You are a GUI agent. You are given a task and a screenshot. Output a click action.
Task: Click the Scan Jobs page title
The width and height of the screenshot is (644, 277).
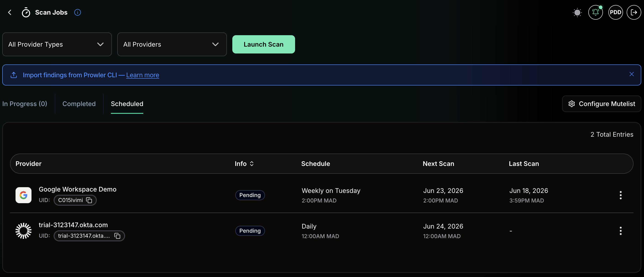pyautogui.click(x=51, y=12)
